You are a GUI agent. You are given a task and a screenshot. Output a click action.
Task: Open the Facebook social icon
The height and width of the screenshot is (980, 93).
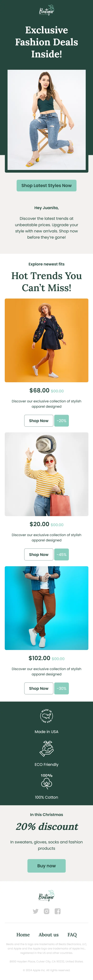pyautogui.click(x=57, y=911)
